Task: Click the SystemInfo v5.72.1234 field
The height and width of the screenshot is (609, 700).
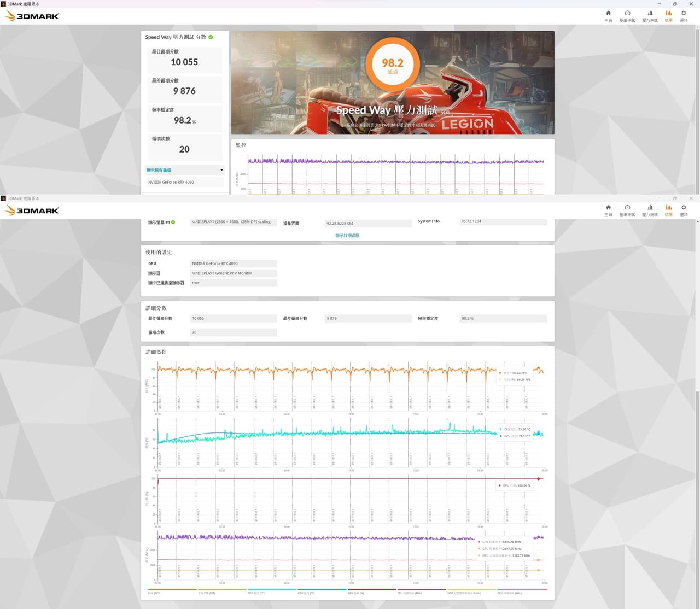Action: click(503, 221)
